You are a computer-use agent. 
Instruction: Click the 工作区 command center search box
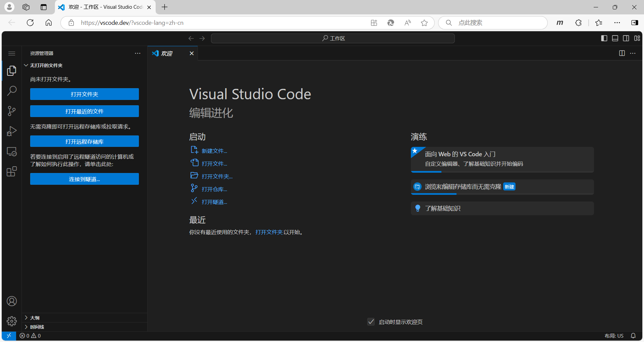click(x=333, y=38)
